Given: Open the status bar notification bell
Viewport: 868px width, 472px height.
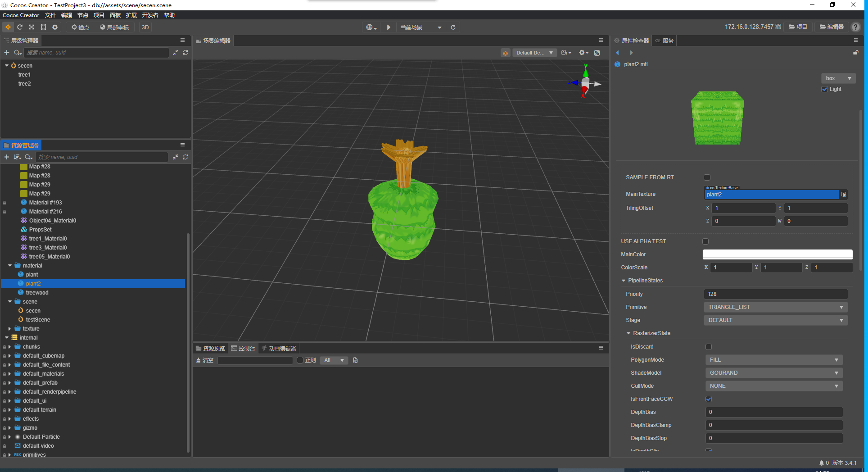Looking at the screenshot, I should (x=822, y=463).
